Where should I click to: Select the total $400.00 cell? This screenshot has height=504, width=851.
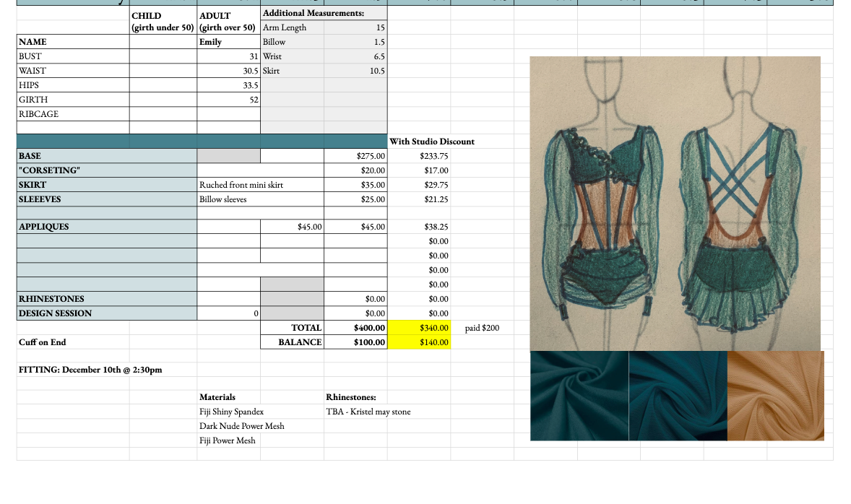pyautogui.click(x=355, y=328)
